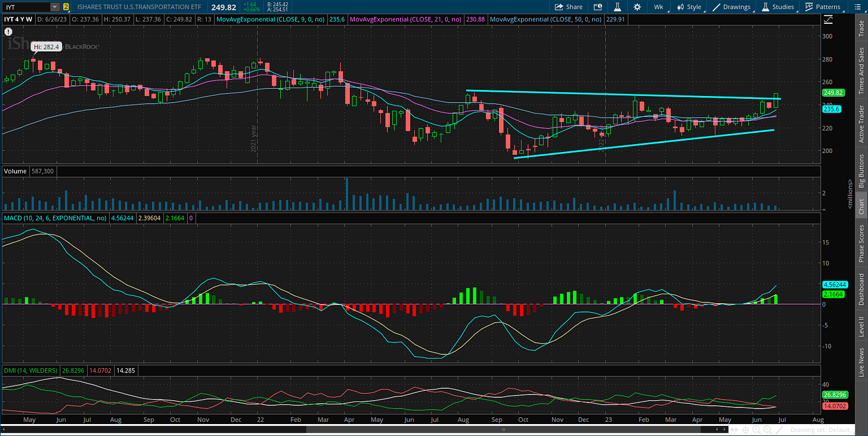Click the yellow number 2 link badge

66,7
